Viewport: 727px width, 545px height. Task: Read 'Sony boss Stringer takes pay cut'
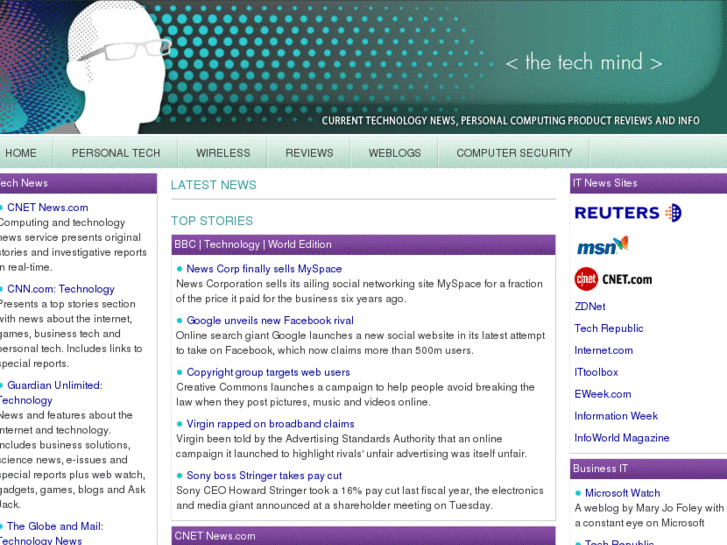point(264,475)
